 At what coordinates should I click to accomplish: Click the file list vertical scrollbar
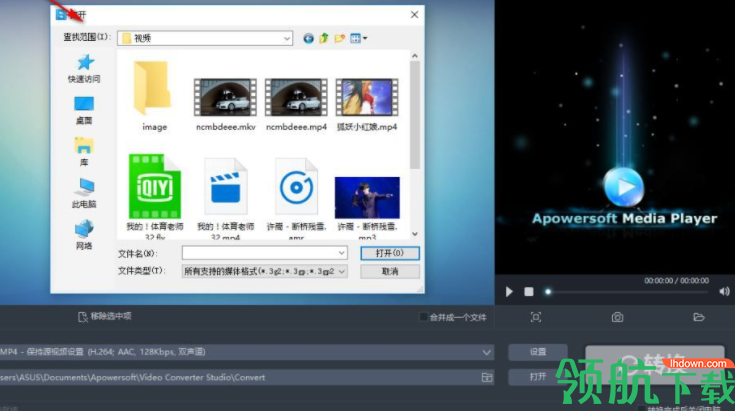pyautogui.click(x=415, y=115)
